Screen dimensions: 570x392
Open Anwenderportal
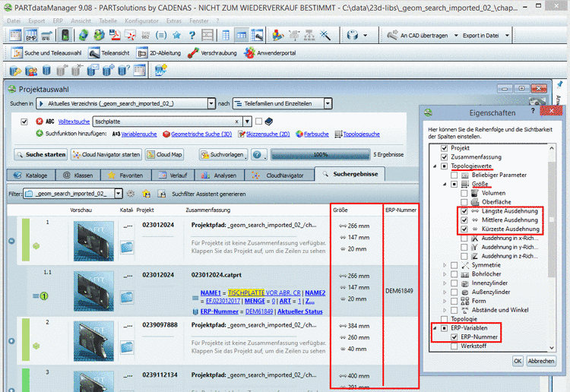click(270, 53)
